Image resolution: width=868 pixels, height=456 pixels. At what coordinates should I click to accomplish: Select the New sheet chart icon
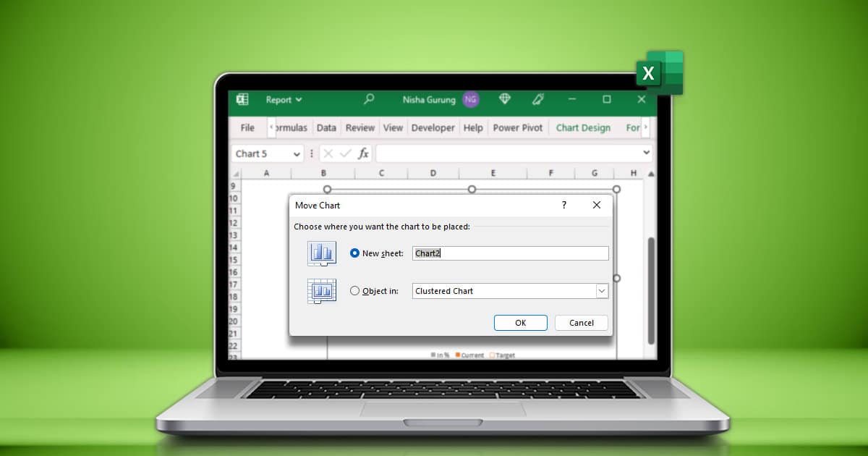tap(321, 253)
